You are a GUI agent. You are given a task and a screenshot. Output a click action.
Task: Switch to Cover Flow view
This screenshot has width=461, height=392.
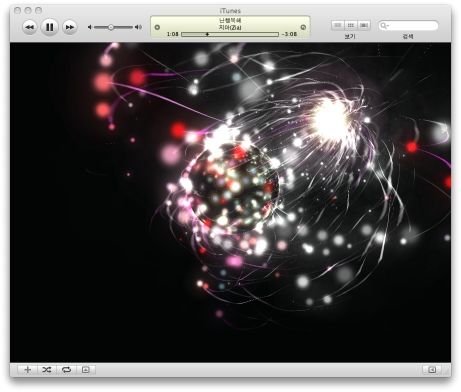point(364,25)
